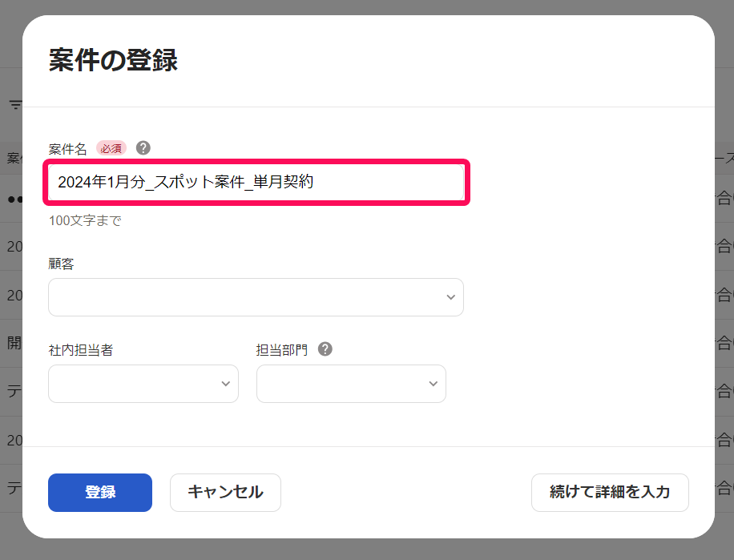Click the 100文字まで hint text
734x560 pixels.
[85, 220]
